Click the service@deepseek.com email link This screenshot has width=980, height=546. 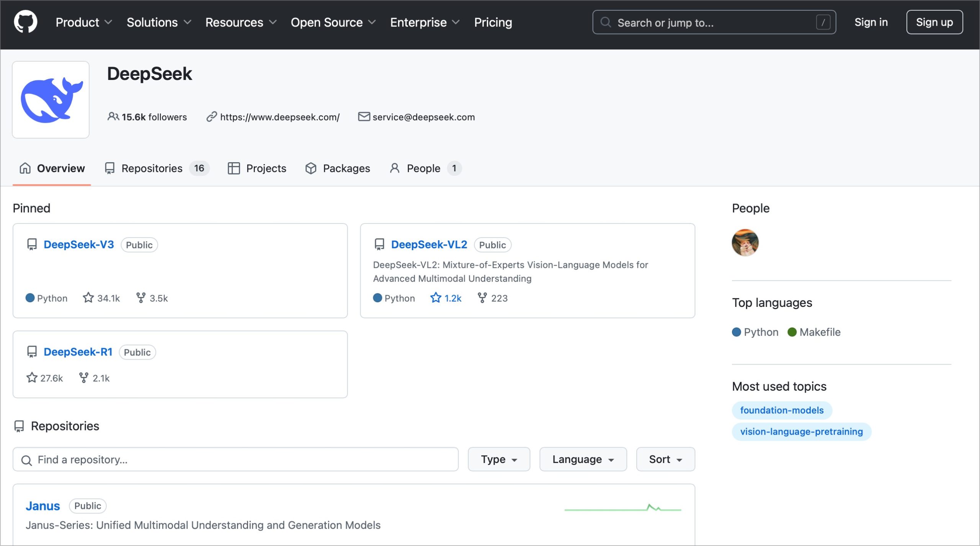tap(423, 117)
